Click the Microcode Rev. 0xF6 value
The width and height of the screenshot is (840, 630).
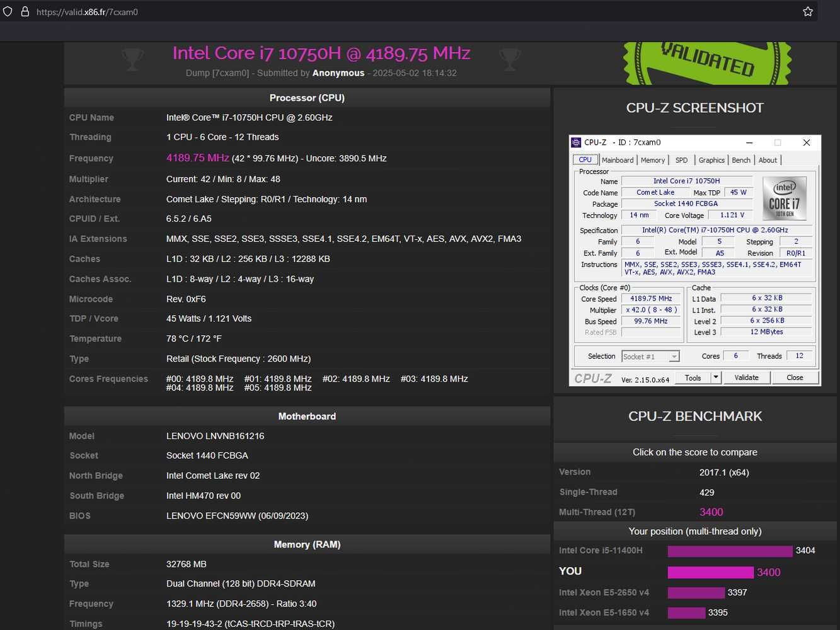pyautogui.click(x=186, y=299)
